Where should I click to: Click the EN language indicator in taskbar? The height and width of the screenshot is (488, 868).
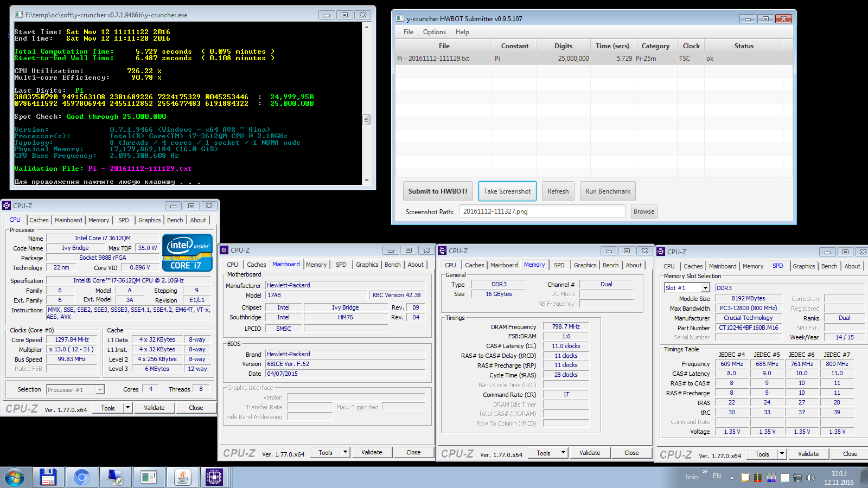click(717, 476)
